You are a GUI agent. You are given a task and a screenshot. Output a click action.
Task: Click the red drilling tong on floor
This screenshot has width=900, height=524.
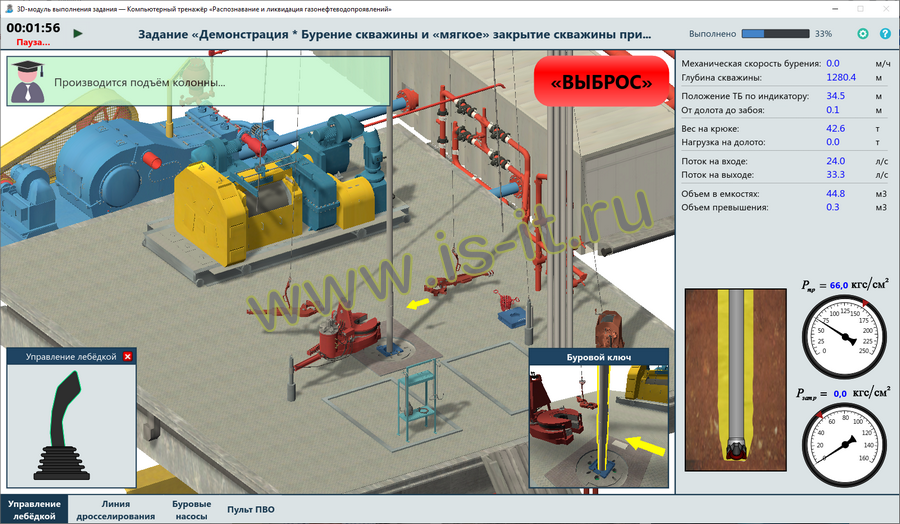342,336
